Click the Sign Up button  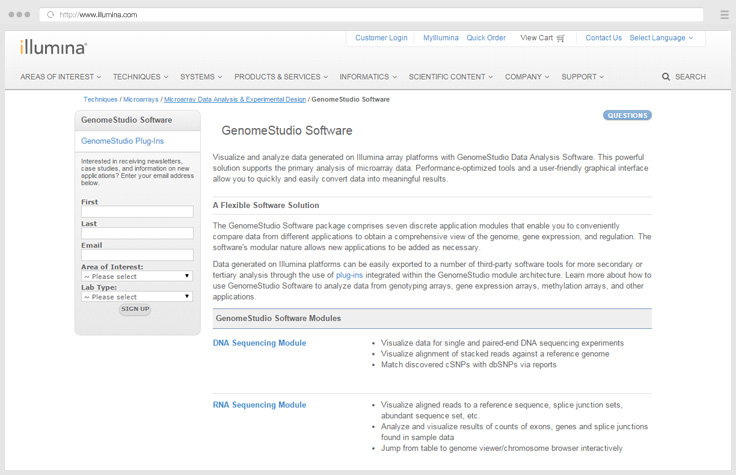135,309
